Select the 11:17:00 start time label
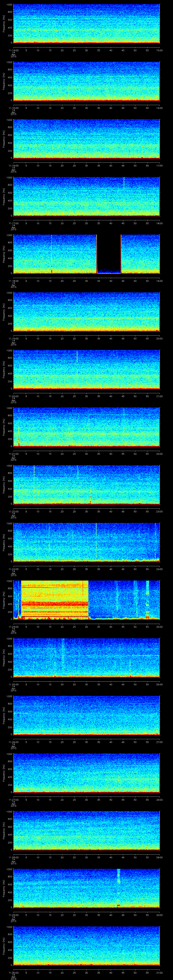 pyautogui.click(x=13, y=223)
